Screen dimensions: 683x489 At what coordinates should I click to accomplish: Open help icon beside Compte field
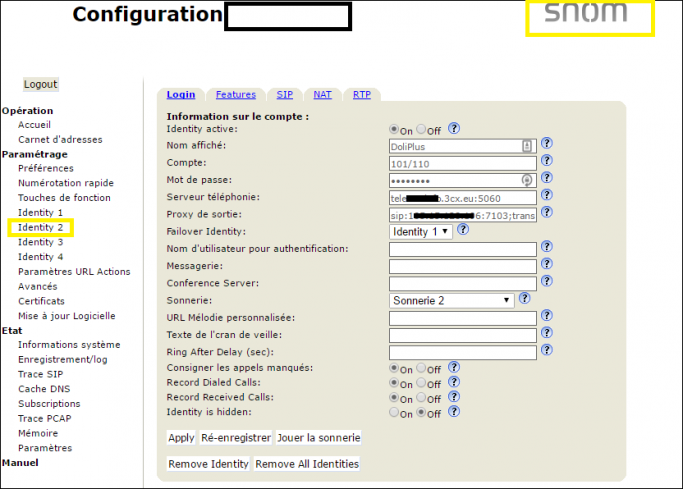click(547, 161)
